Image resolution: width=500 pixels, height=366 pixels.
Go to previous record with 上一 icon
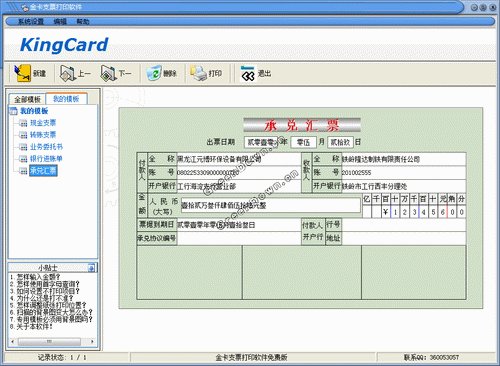[x=68, y=73]
